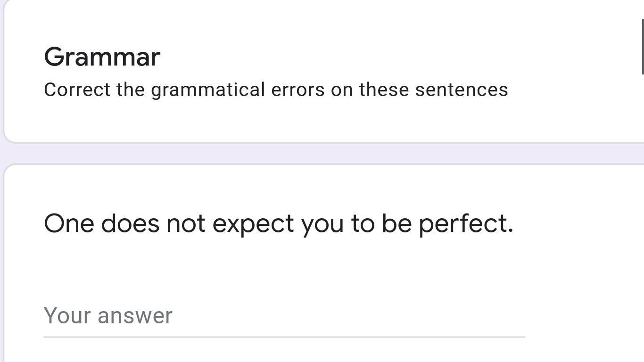This screenshot has height=362, width=644.
Task: Click the underline beneath Your answer
Action: click(284, 337)
